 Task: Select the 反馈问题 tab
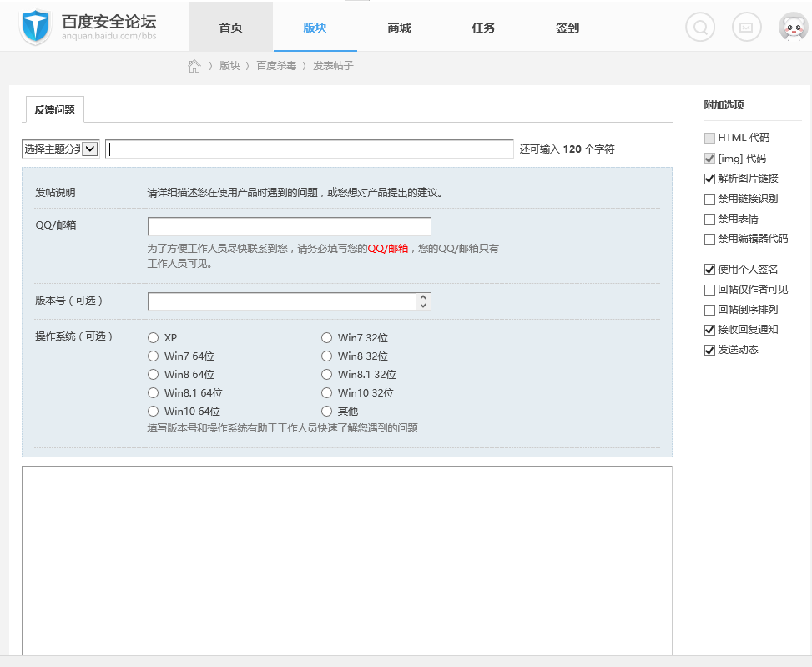[x=53, y=109]
